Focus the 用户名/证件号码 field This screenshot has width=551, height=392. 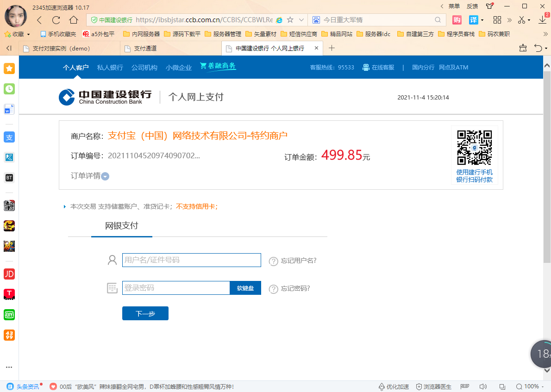(x=192, y=260)
